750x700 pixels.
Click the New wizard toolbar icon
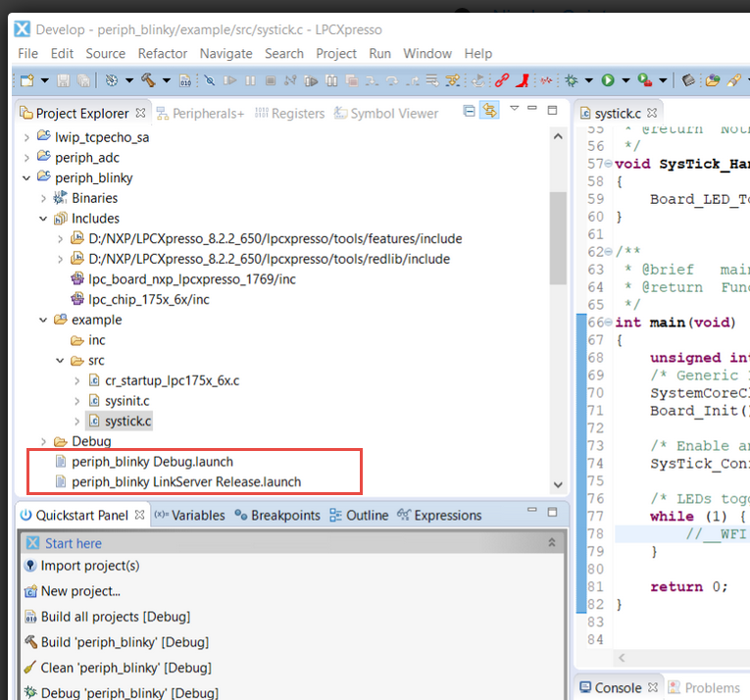point(27,80)
